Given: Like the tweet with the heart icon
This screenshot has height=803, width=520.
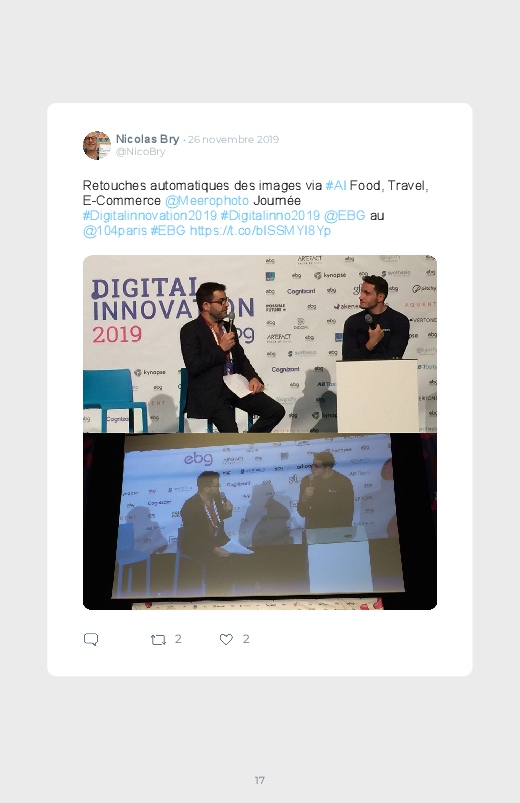Looking at the screenshot, I should pyautogui.click(x=226, y=639).
